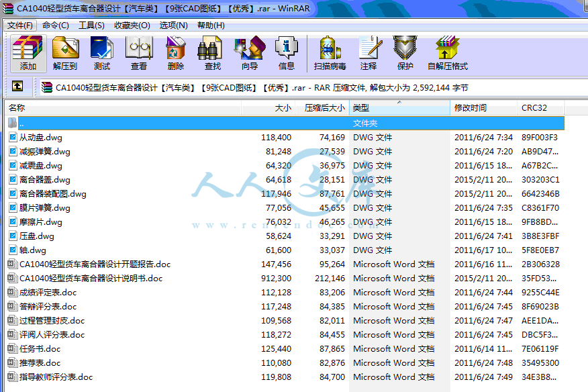588x392 pixels.
Task: Open the 工具(S) menu
Action: (x=91, y=25)
